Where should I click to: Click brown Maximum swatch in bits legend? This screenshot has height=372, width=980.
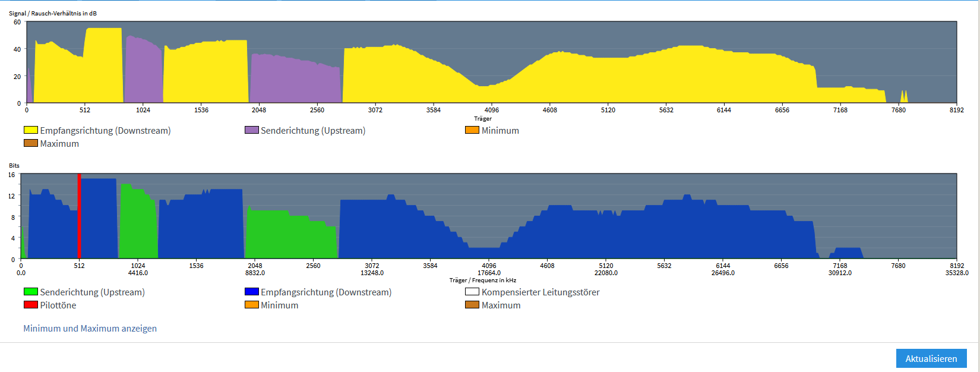pos(472,305)
